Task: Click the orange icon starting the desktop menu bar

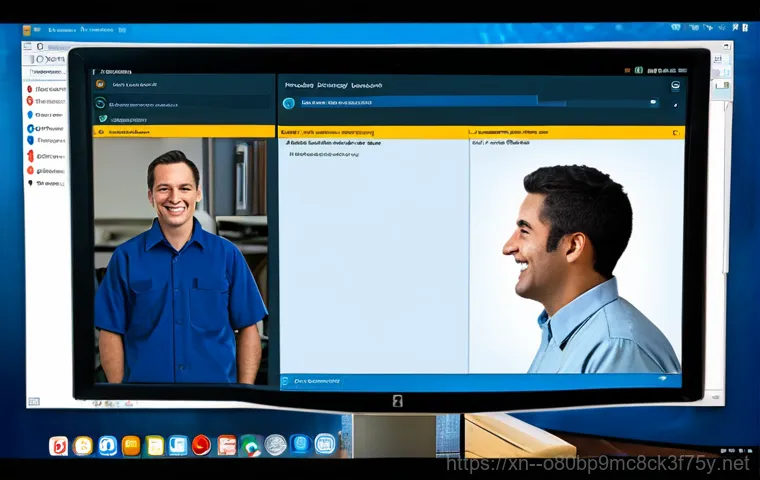Action: click(27, 30)
